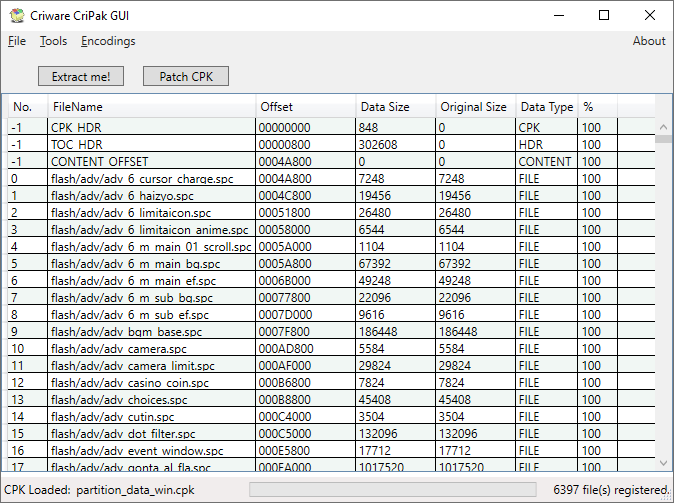Click the CriPak app icon in title bar
This screenshot has height=503, width=674.
(17, 15)
